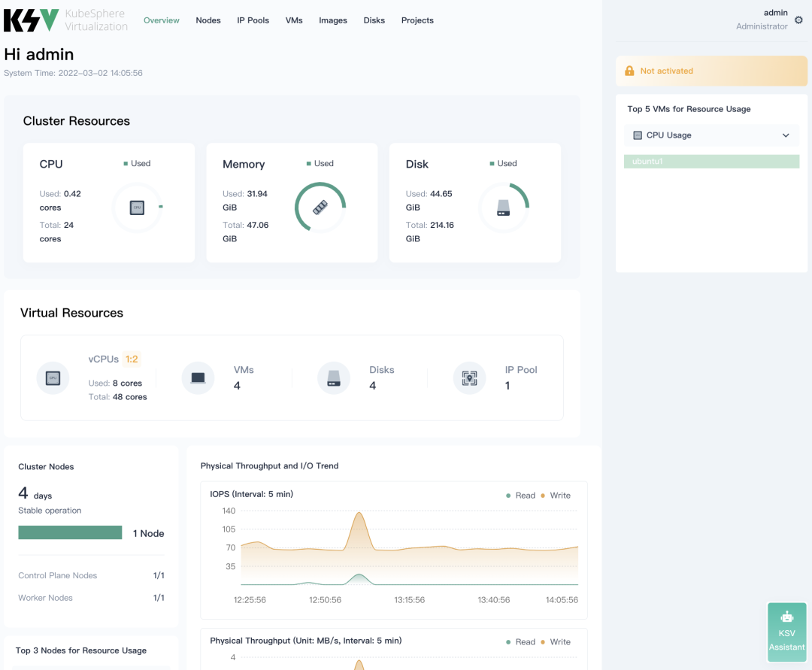Click Physical Throughput and I/O Trend heading
The height and width of the screenshot is (670, 812).
click(x=269, y=466)
